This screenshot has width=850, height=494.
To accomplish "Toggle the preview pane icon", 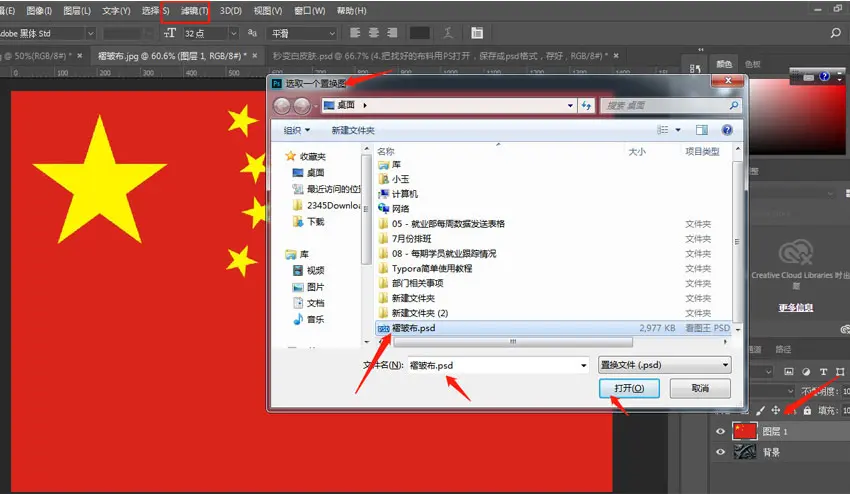I will [701, 130].
